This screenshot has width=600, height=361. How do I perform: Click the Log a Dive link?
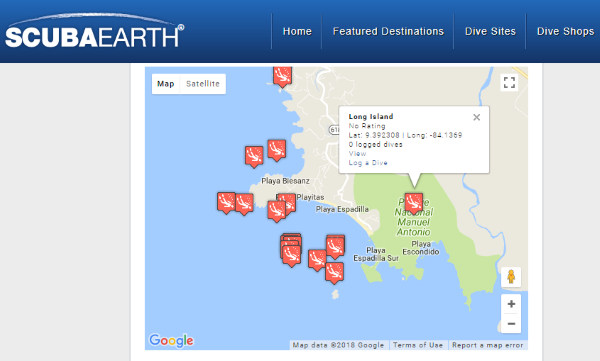pos(368,163)
